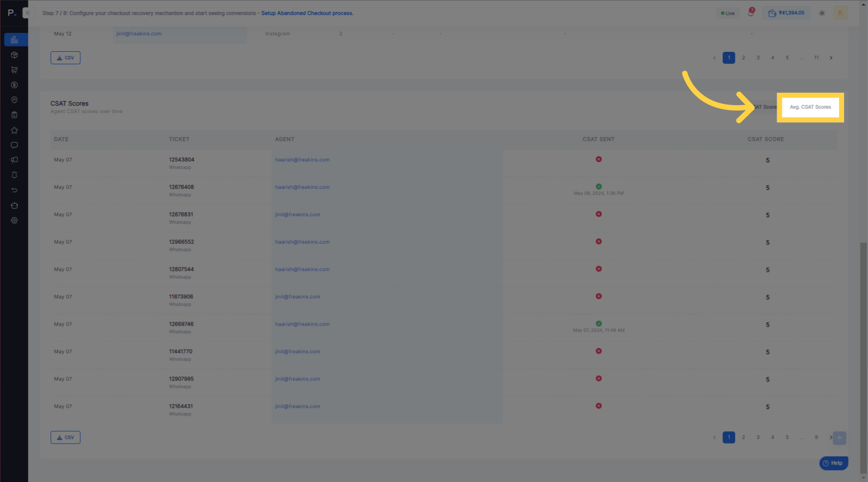The height and width of the screenshot is (482, 868).
Task: Click ticket number 12966552
Action: pyautogui.click(x=182, y=242)
